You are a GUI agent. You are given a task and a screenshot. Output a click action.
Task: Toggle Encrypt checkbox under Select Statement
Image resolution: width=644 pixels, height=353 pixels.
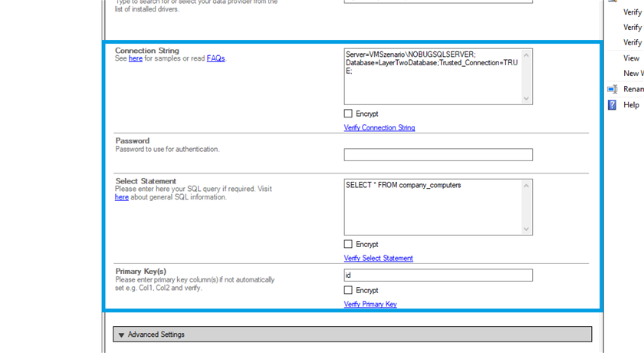(348, 244)
